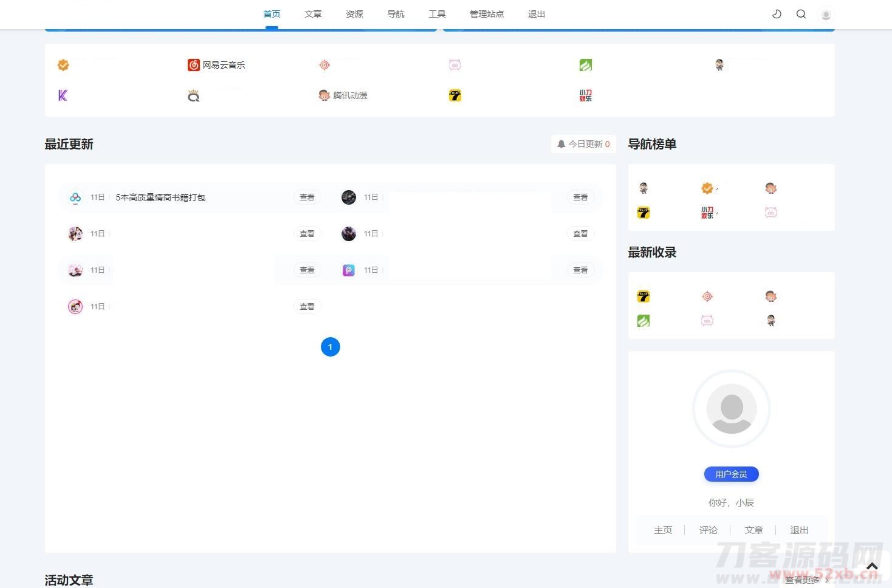The width and height of the screenshot is (892, 588).
Task: Click pagination number 1
Action: pos(330,346)
